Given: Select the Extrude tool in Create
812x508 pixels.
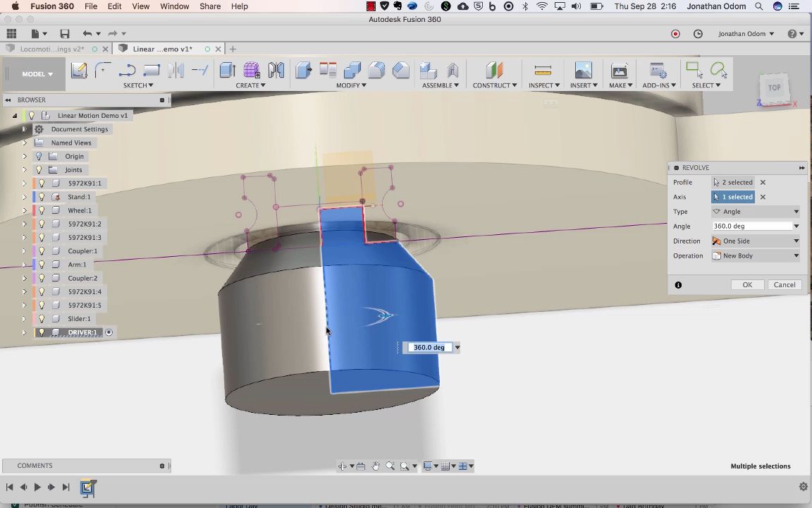Looking at the screenshot, I should (227, 70).
